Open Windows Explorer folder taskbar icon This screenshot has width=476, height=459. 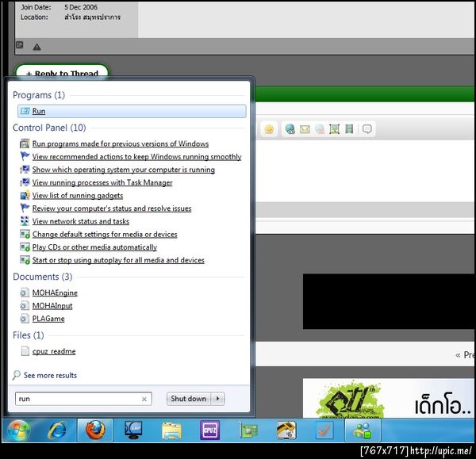click(x=171, y=430)
